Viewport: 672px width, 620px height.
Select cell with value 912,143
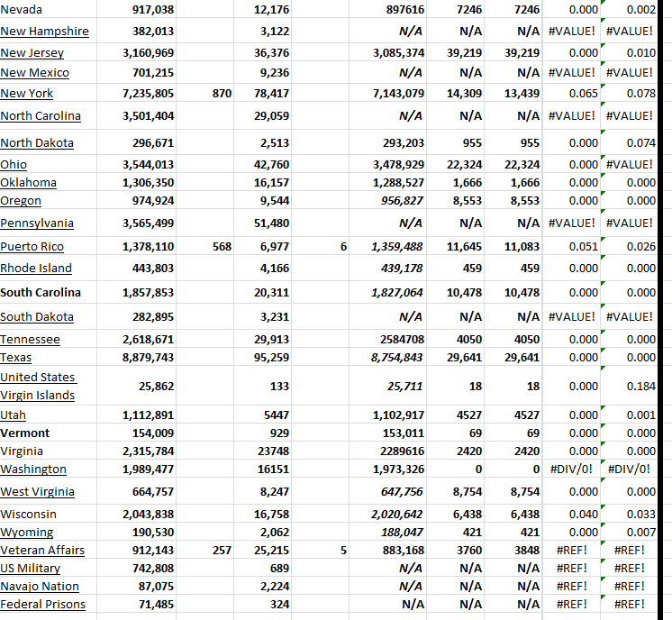[136, 550]
